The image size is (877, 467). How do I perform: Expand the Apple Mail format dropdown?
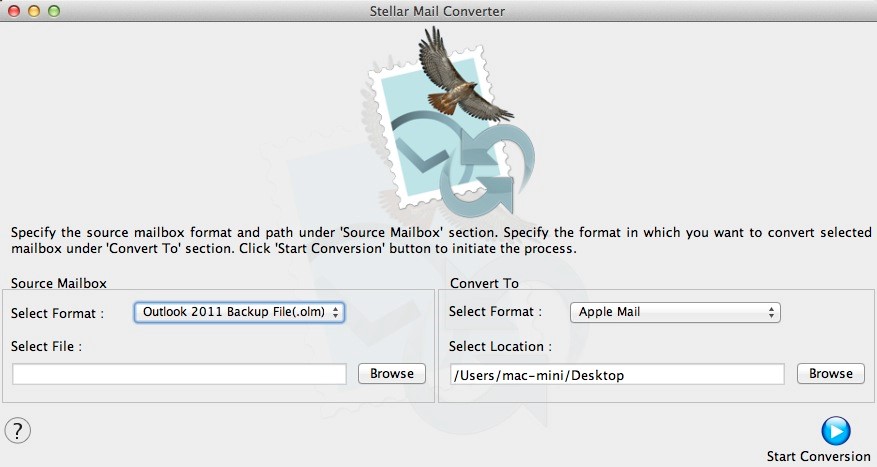coord(675,313)
